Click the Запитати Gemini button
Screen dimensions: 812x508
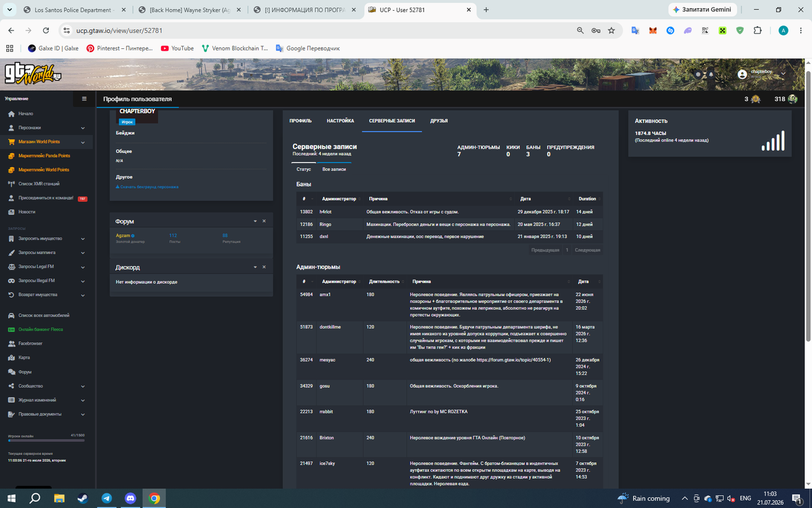coord(703,10)
